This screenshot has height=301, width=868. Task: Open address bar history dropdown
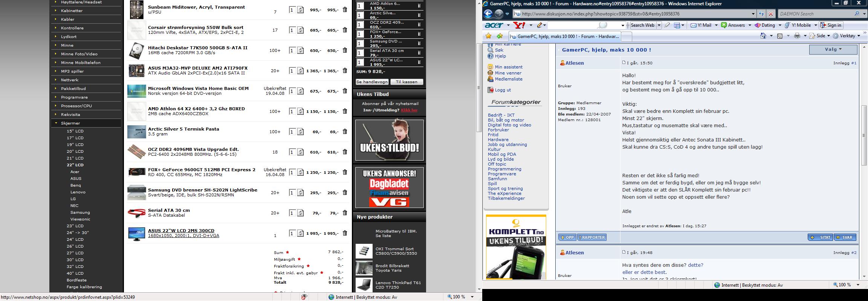[x=753, y=14]
